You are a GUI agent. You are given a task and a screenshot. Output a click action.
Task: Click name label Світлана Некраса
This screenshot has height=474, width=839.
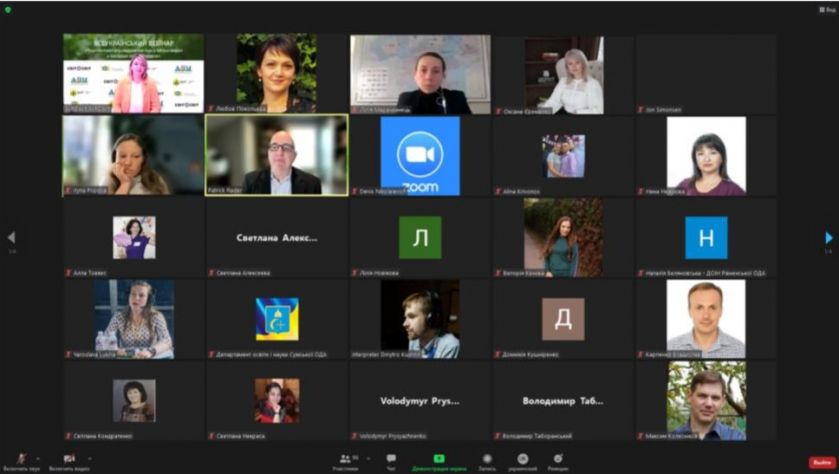(241, 436)
